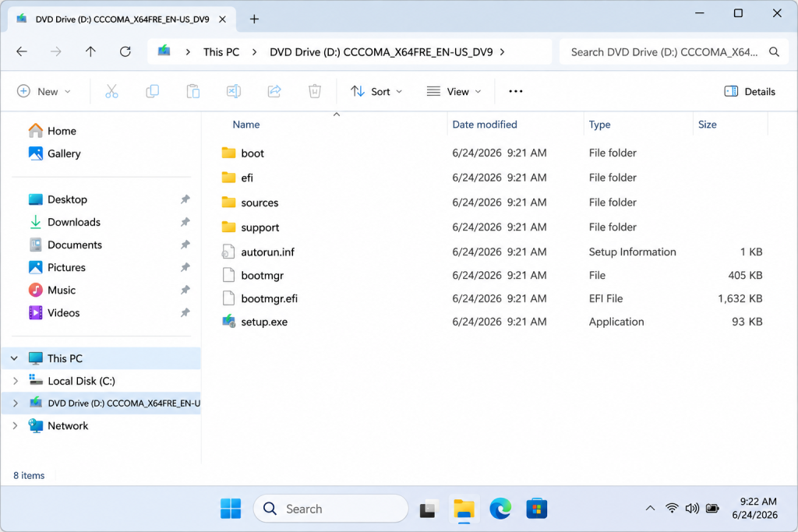Open the View dropdown menu
Viewport: 798px width, 532px height.
(454, 92)
